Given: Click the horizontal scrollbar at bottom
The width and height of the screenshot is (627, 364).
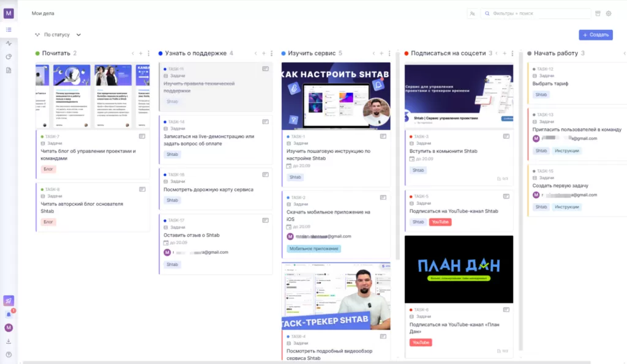Looking at the screenshot, I should click(306, 362).
